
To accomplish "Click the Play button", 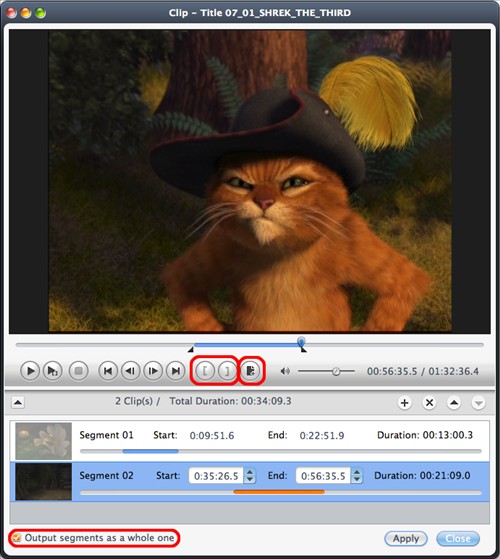I will tap(30, 371).
